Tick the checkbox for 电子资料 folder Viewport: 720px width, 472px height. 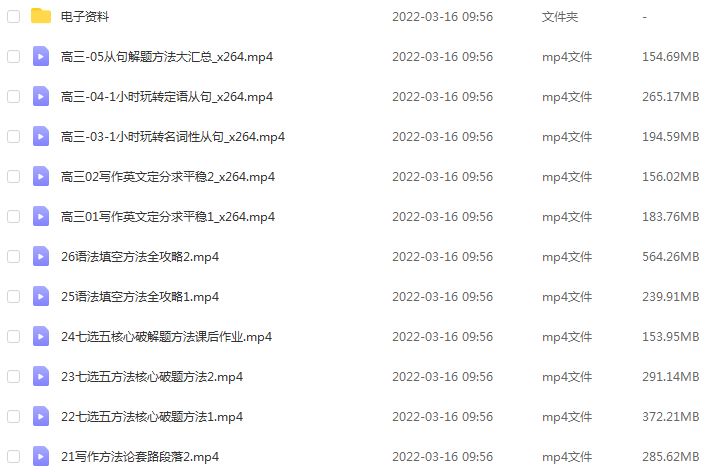point(14,17)
